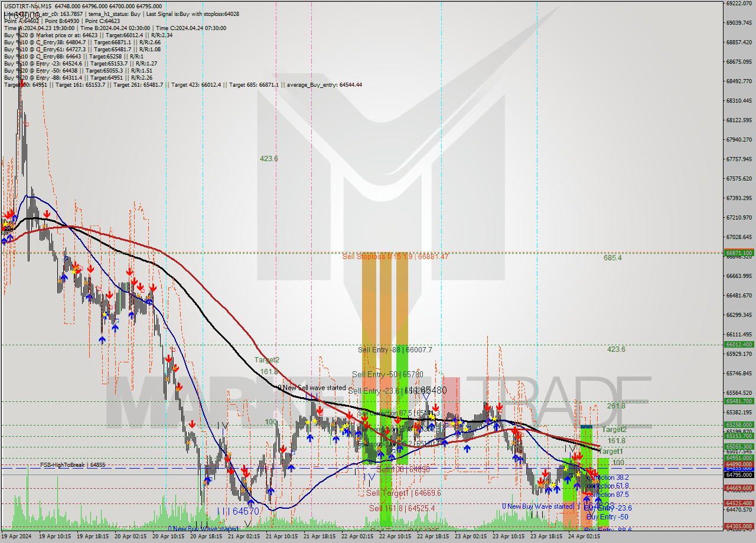Click the line containing 'C_Entry88: 64643'
Image resolution: width=756 pixels, height=543 pixels.
click(x=74, y=56)
